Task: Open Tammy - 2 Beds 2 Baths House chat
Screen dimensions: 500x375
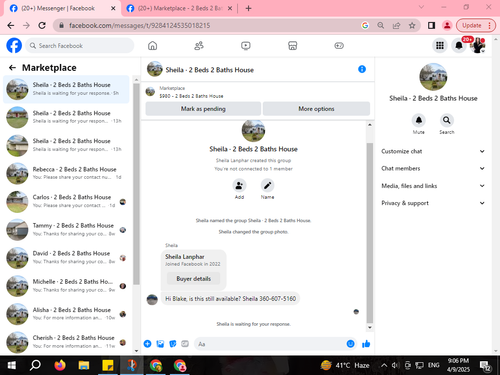Action: click(66, 230)
